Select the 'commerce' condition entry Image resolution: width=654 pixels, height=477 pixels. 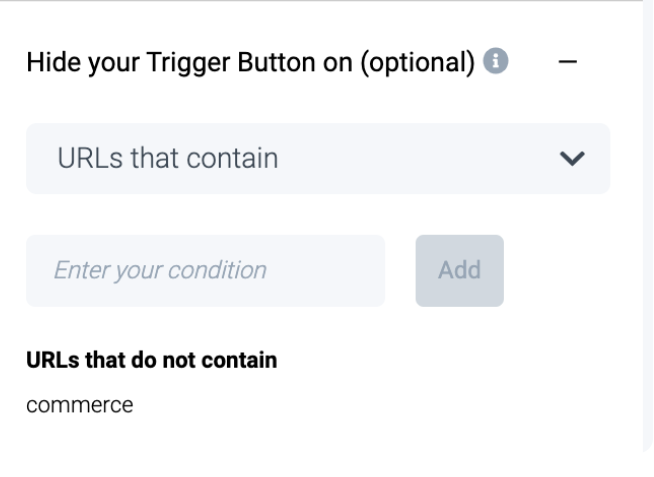[81, 406]
